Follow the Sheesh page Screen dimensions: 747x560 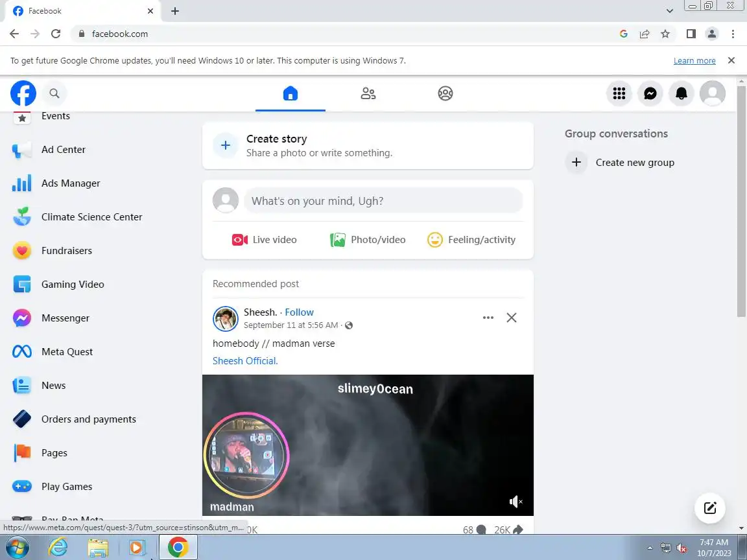[299, 312]
